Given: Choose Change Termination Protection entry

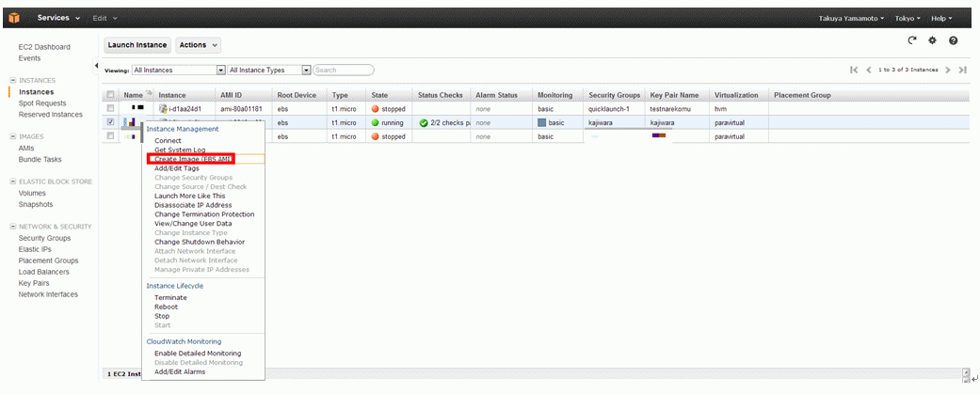Looking at the screenshot, I should click(x=204, y=214).
